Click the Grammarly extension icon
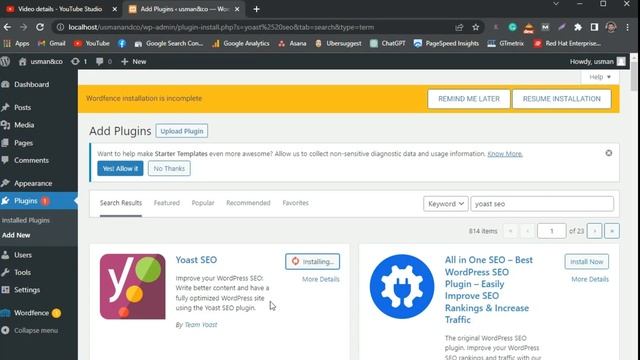640x360 pixels. [x=512, y=27]
